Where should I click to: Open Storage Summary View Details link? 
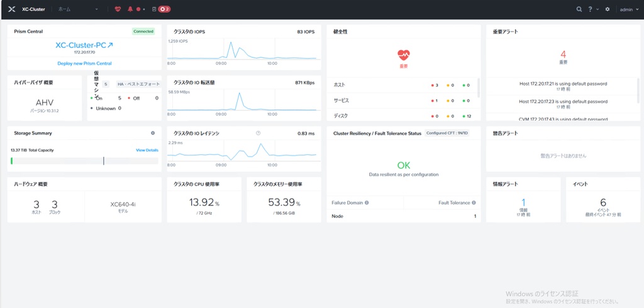pos(147,151)
